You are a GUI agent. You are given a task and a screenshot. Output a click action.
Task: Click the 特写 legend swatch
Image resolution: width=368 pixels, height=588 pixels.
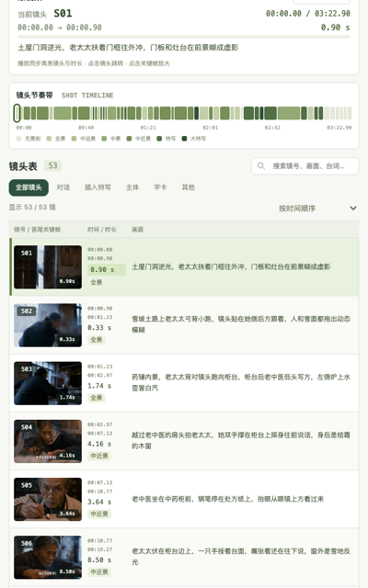coord(159,139)
